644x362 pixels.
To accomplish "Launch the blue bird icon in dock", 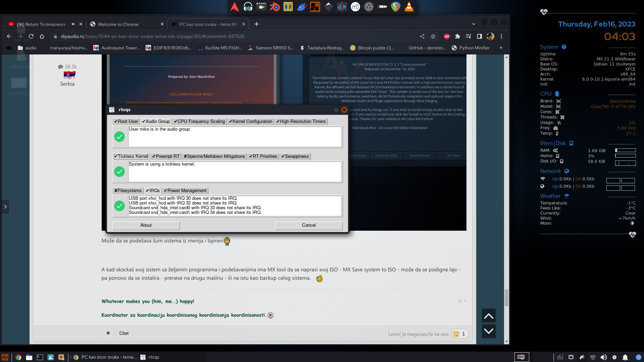I will click(302, 7).
